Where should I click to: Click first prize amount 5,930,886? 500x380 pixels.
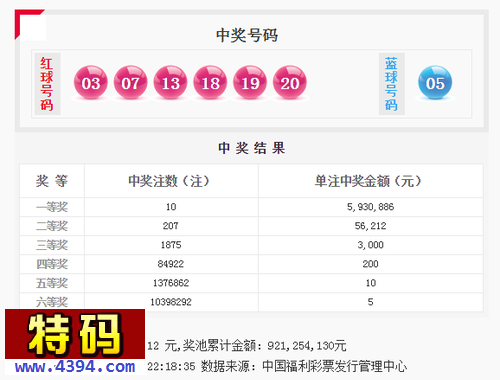(x=370, y=207)
